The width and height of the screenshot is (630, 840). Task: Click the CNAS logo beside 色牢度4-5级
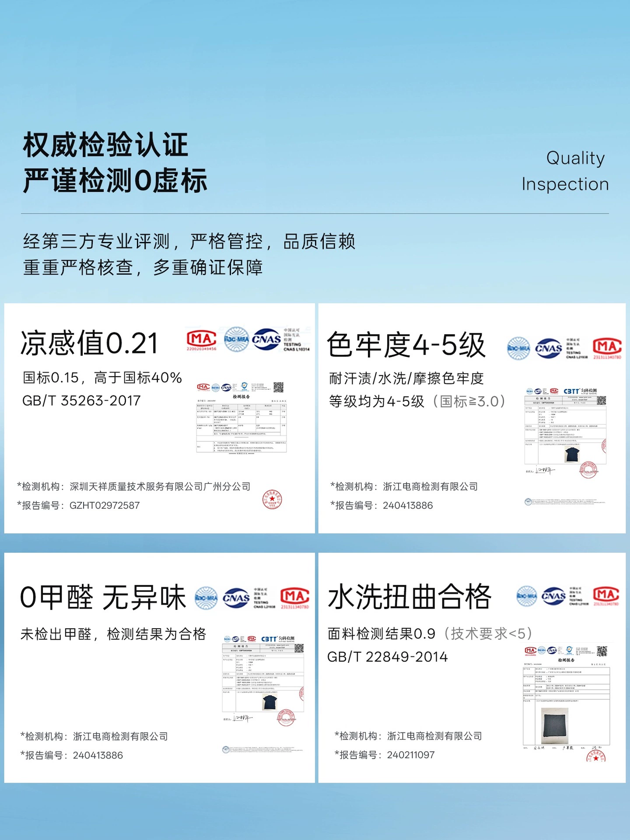pos(549,349)
